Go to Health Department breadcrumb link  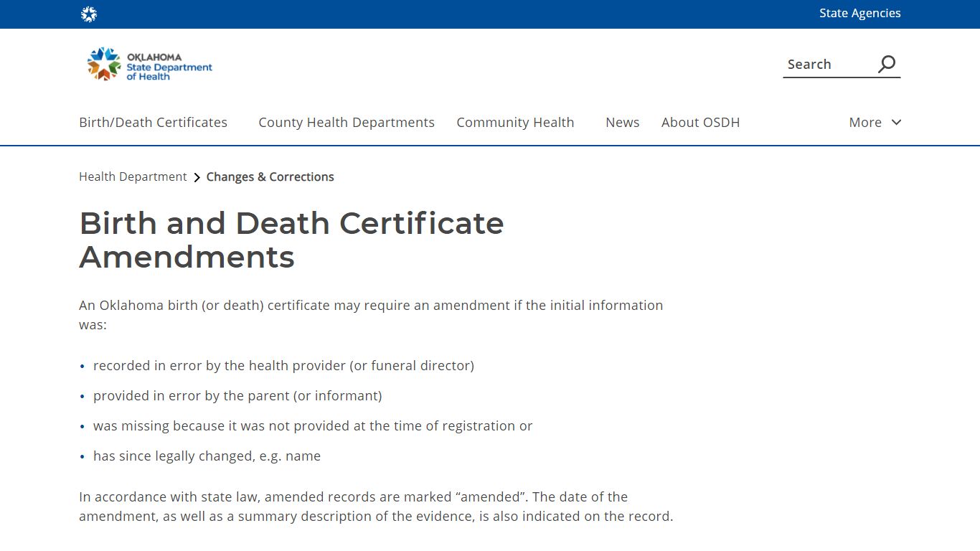click(133, 176)
